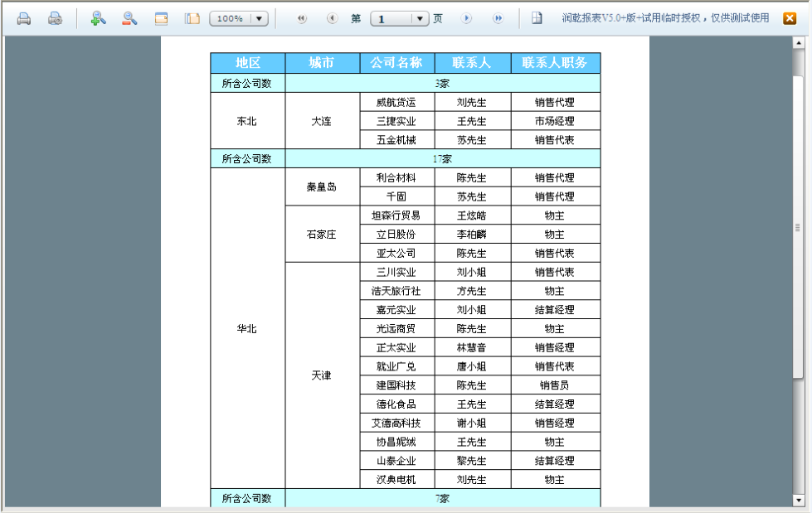Click the orange close X icon
812x513 pixels.
[x=790, y=18]
